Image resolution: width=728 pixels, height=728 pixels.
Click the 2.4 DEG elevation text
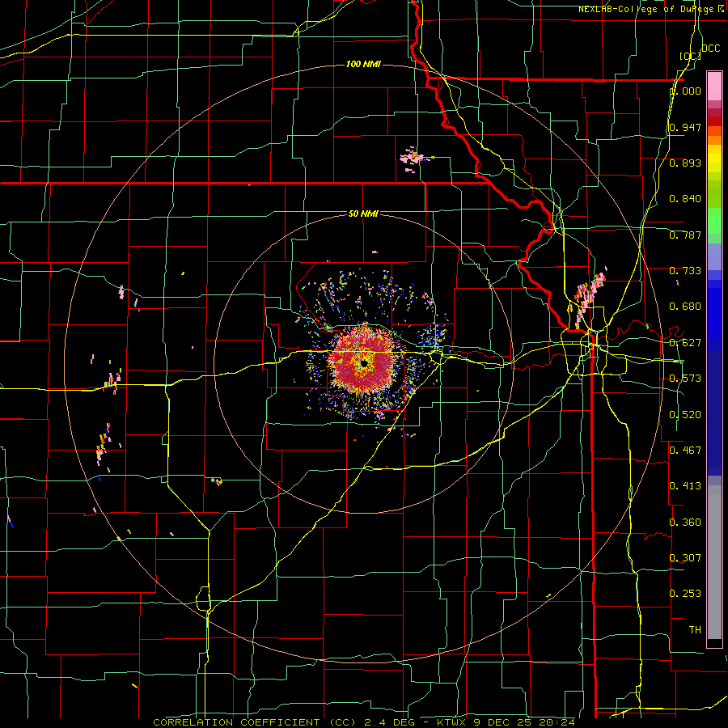click(388, 722)
